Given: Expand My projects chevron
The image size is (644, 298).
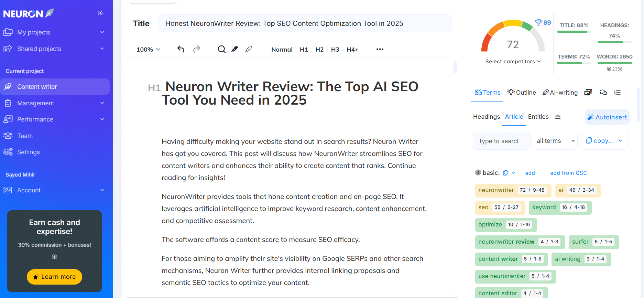Looking at the screenshot, I should click(102, 32).
